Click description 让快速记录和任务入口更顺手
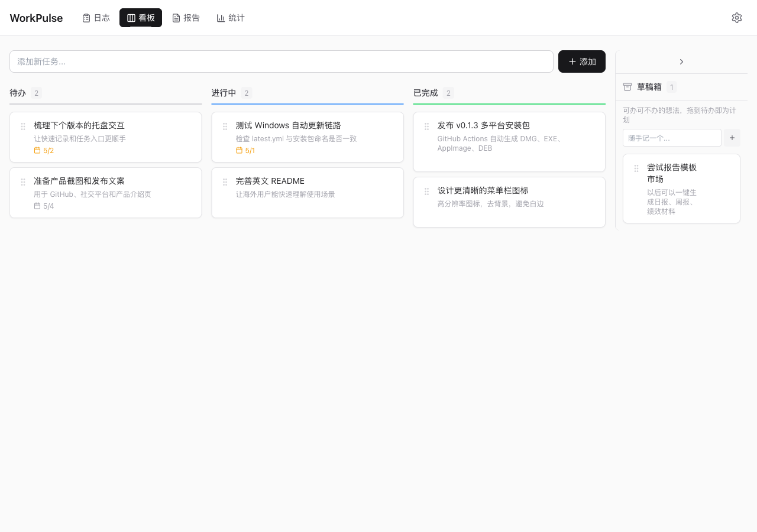 pyautogui.click(x=80, y=139)
